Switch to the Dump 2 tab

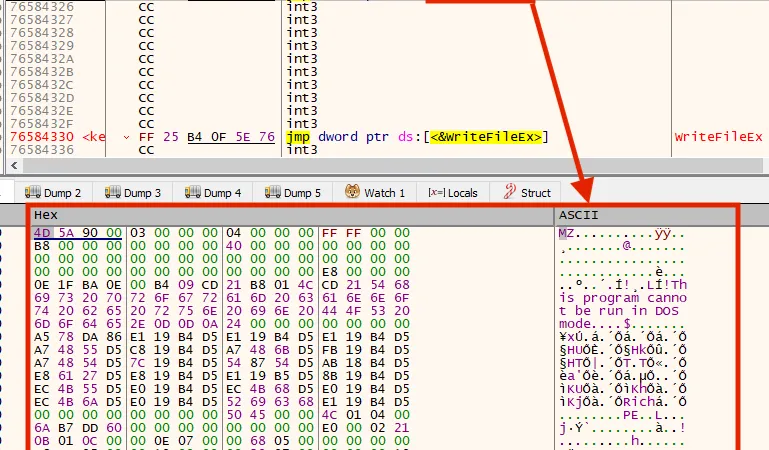pos(53,193)
